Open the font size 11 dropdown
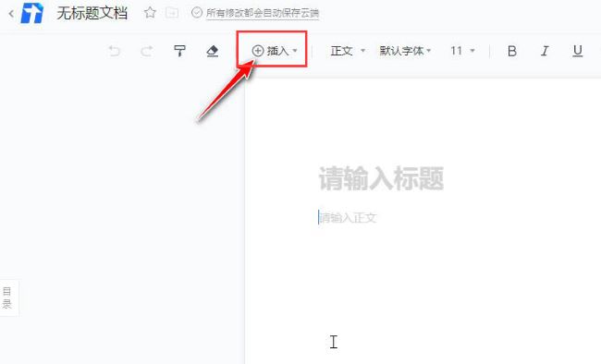The width and height of the screenshot is (601, 364). tap(462, 51)
